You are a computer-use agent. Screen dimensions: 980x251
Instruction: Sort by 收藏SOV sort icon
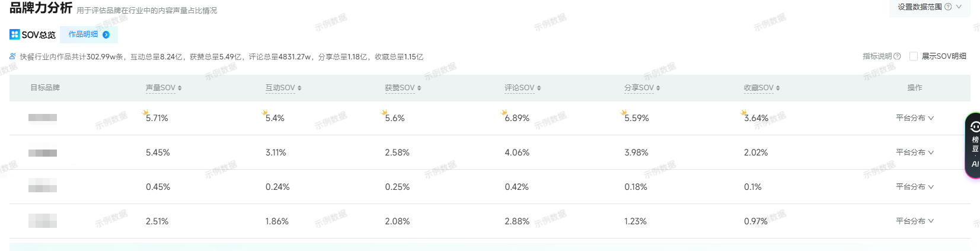[x=778, y=88]
